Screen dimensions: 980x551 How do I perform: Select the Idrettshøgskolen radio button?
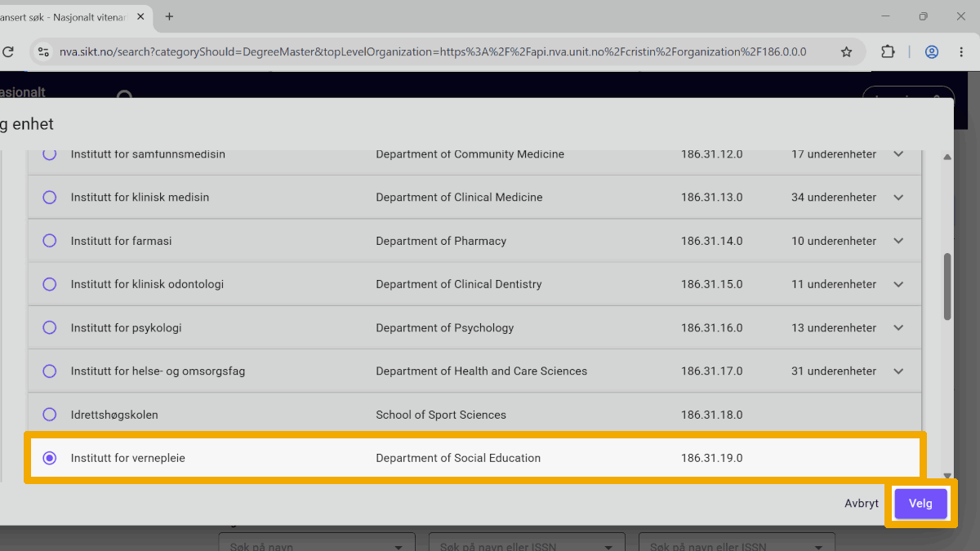(x=50, y=415)
